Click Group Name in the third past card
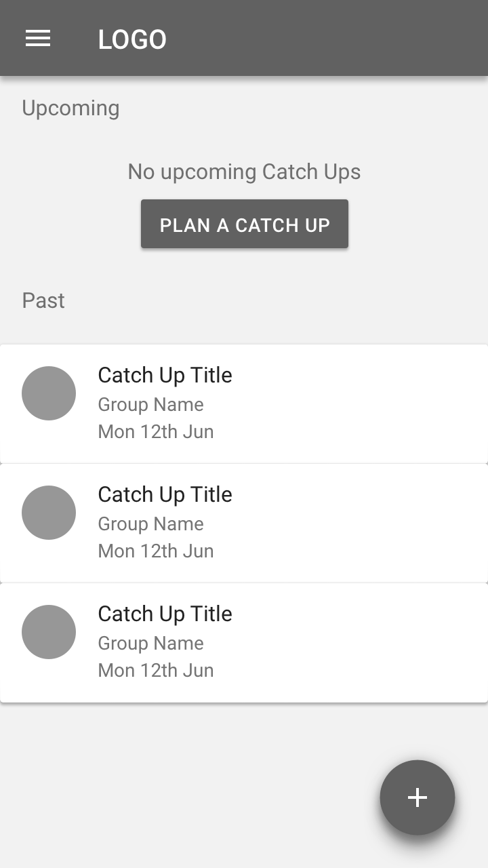 (x=150, y=644)
